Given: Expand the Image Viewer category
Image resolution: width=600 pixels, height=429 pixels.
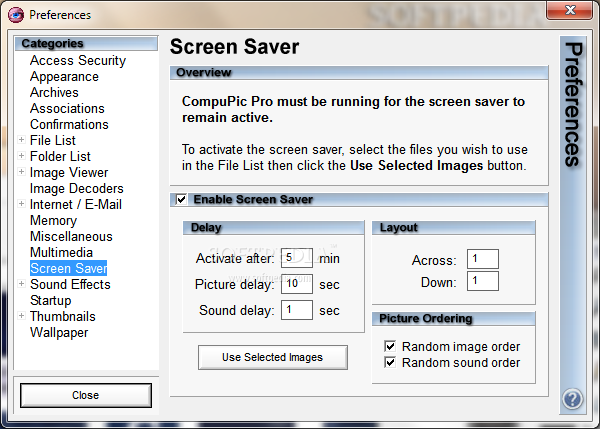Looking at the screenshot, I should (x=22, y=172).
